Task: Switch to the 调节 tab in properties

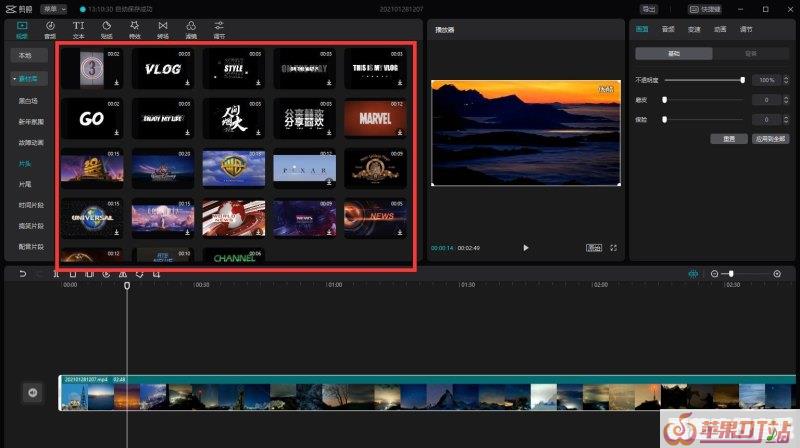Action: (x=746, y=30)
